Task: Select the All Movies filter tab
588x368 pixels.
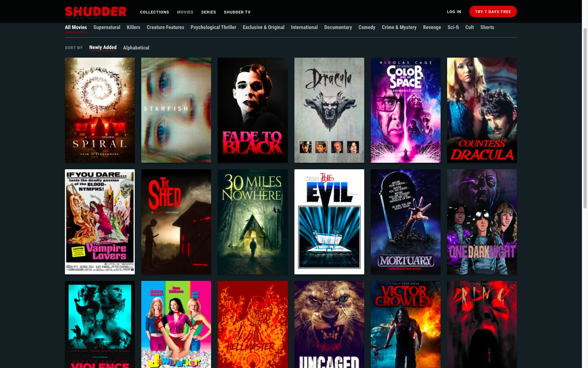Action: point(76,27)
